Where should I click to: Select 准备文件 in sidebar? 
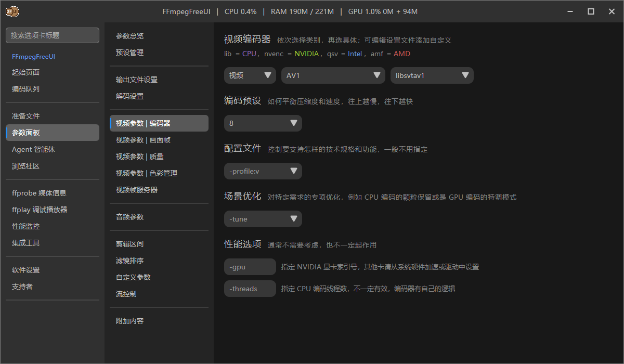coord(53,116)
